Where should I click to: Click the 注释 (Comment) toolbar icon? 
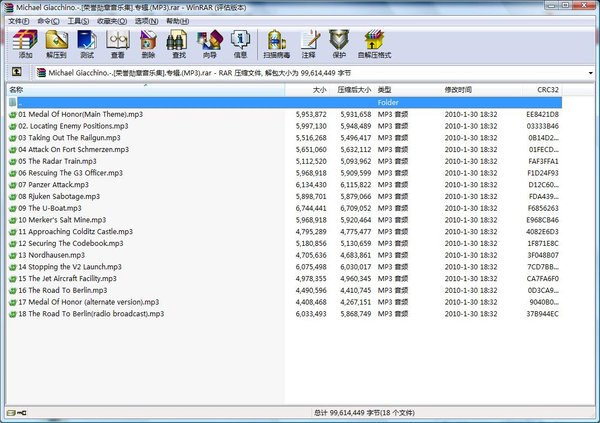[x=309, y=44]
